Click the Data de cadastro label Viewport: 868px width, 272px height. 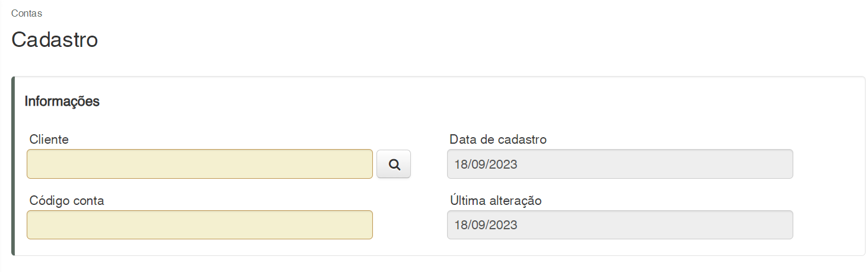(498, 140)
